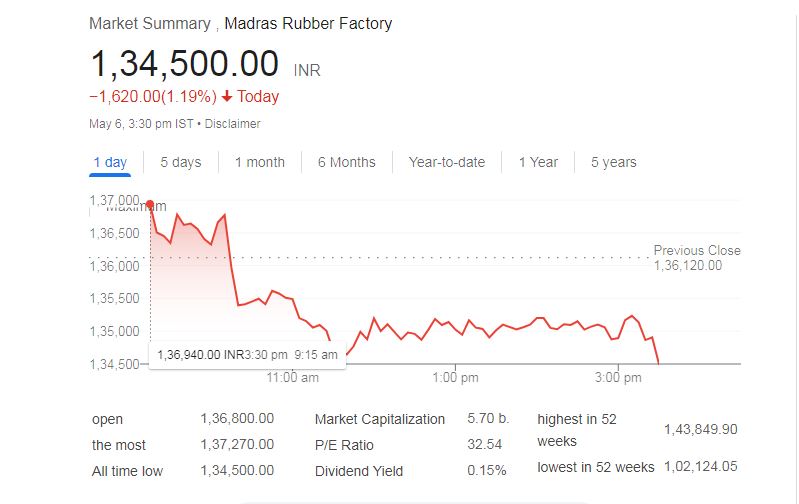
Task: Click the Previous Close label
Action: 697,250
